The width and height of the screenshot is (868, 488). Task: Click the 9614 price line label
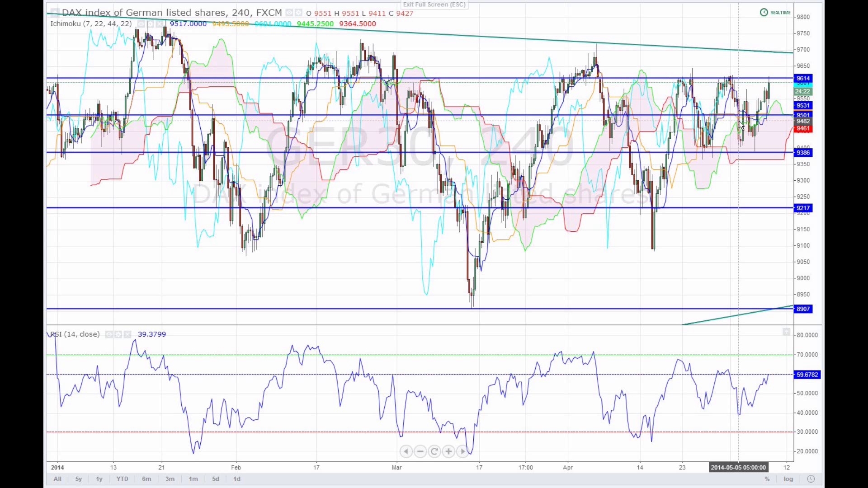803,79
